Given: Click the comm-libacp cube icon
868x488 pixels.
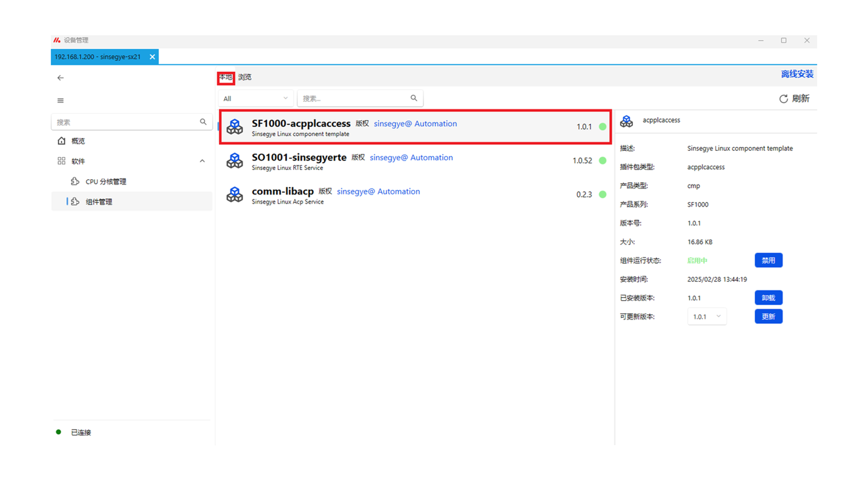Looking at the screenshot, I should (x=235, y=194).
